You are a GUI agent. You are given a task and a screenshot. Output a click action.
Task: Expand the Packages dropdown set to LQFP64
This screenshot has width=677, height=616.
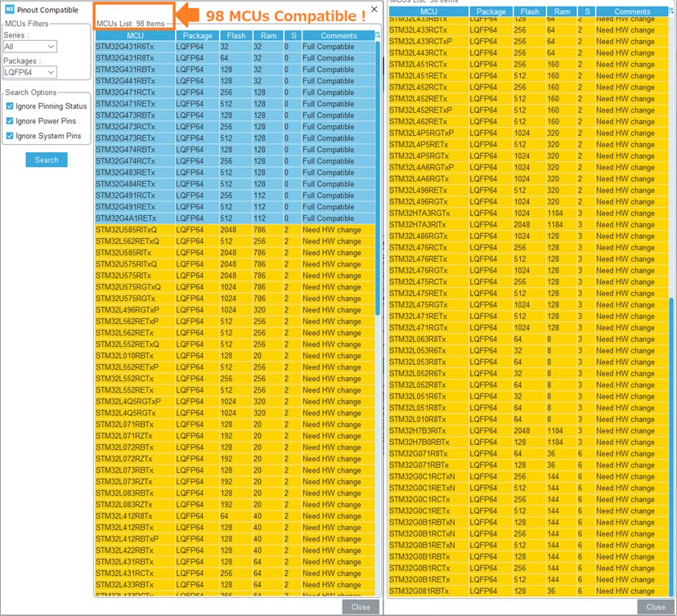point(29,72)
